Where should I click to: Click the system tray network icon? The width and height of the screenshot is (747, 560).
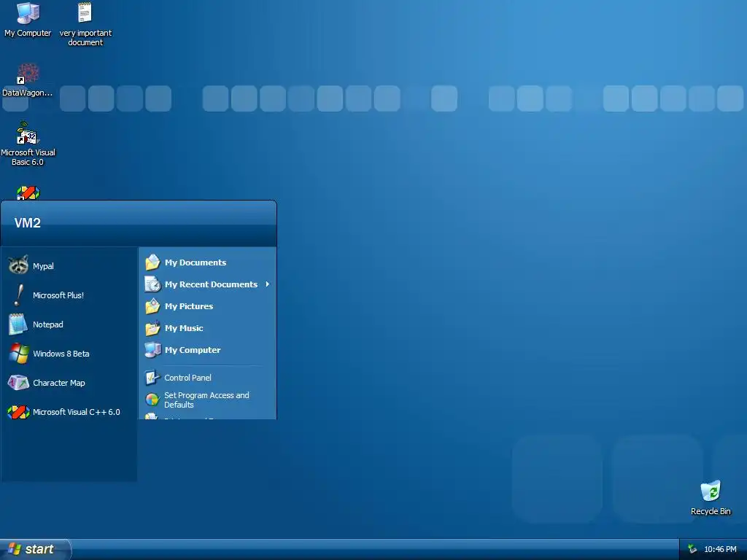coord(692,550)
